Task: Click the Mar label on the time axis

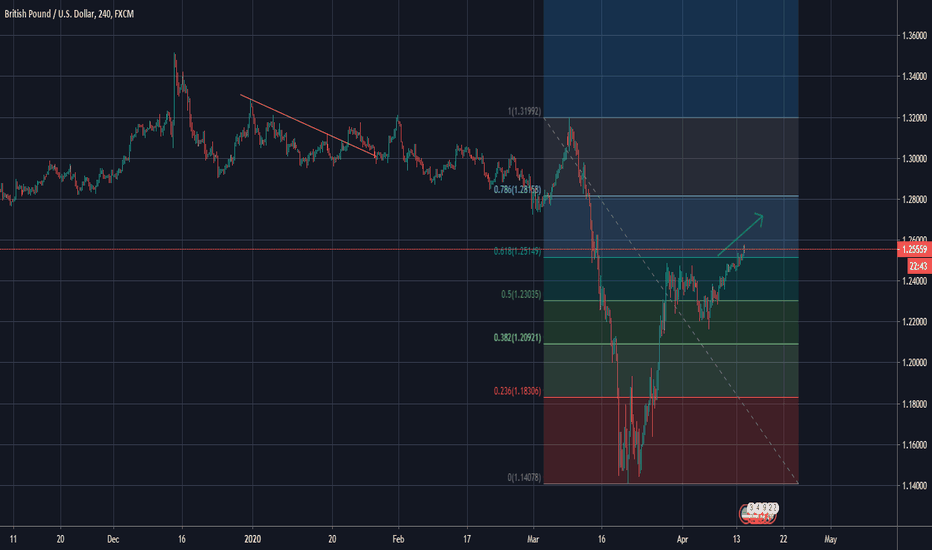Action: point(533,539)
